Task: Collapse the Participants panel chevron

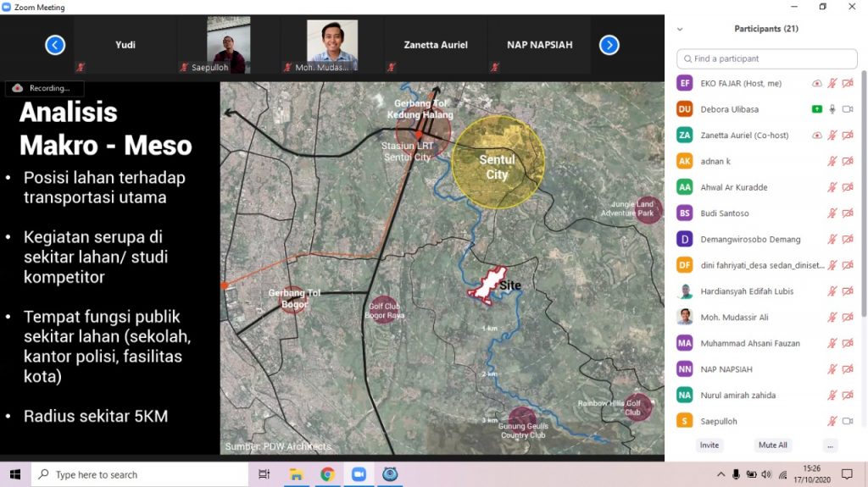Action: click(x=680, y=30)
